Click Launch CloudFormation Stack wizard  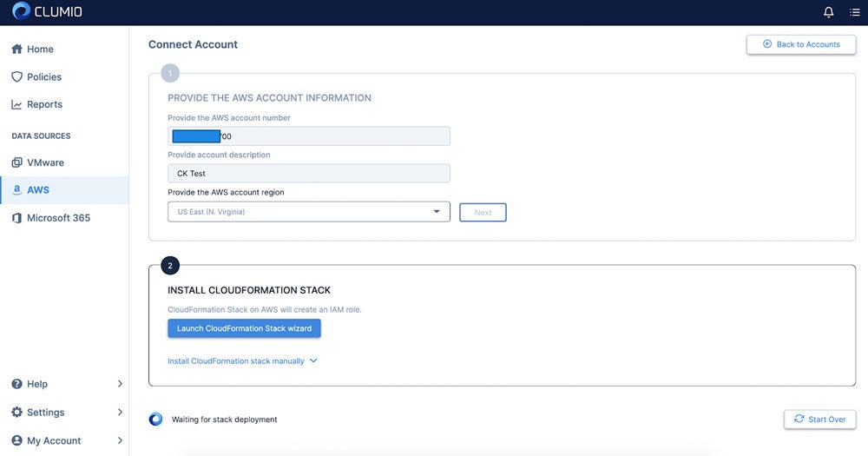pos(244,328)
